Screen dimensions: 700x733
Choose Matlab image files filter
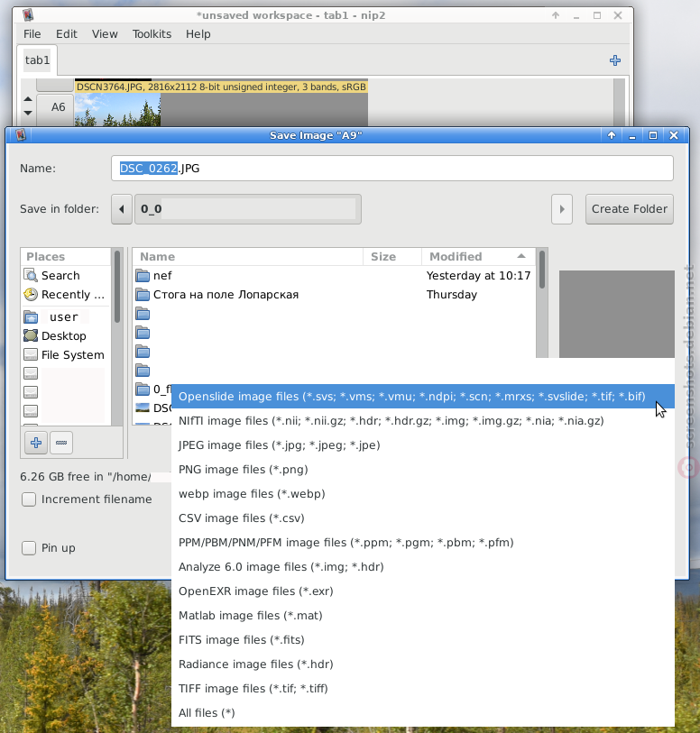click(x=423, y=615)
